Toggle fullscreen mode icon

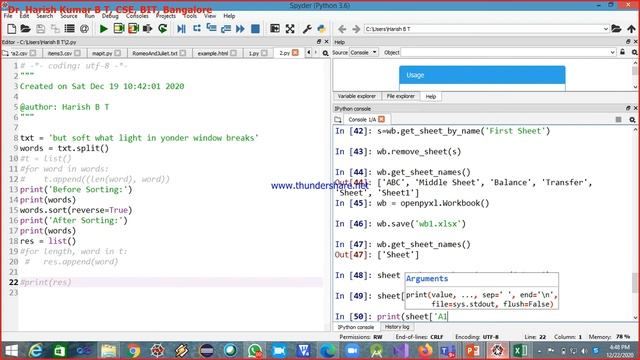[290, 29]
